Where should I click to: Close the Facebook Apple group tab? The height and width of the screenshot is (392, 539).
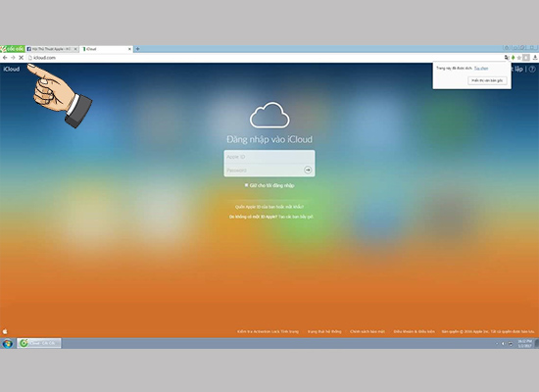tap(75, 49)
